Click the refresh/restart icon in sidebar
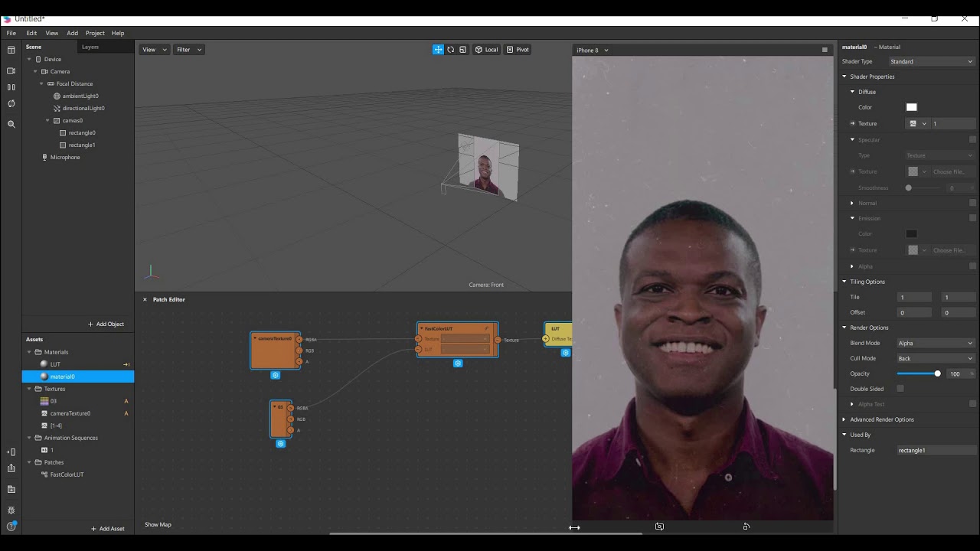This screenshot has width=980, height=551. (11, 103)
